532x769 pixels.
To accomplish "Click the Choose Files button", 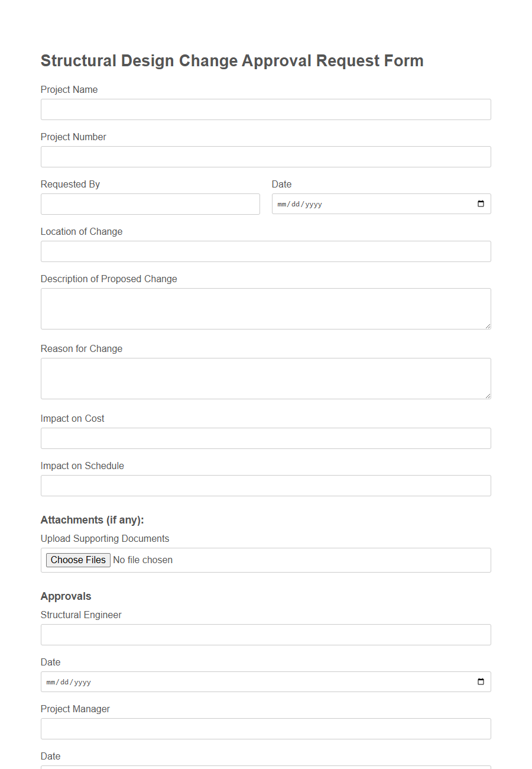I will (77, 560).
